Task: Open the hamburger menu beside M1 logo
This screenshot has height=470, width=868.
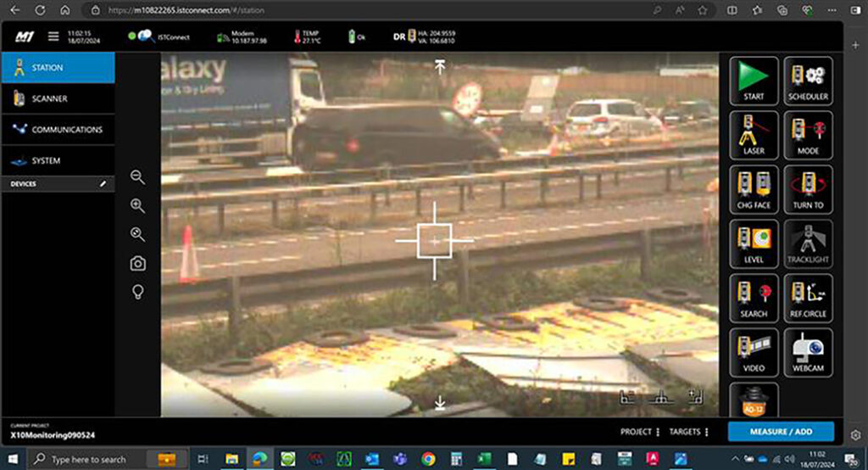Action: click(x=53, y=36)
